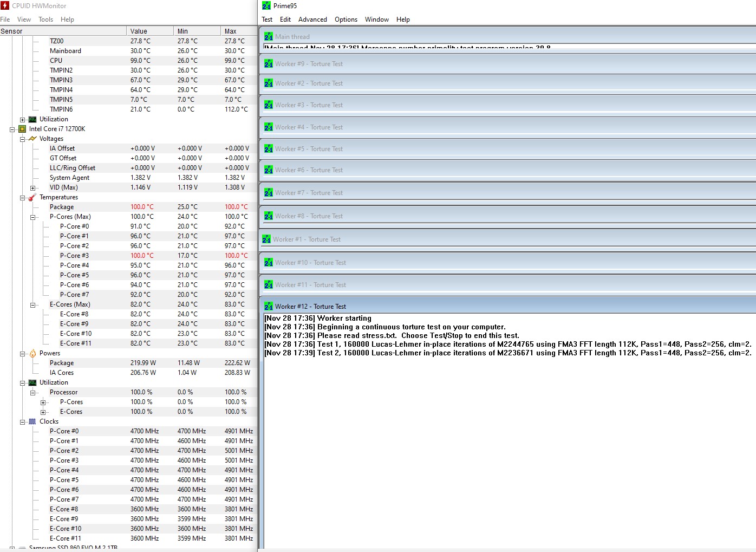Click the Worker #6 window icon
This screenshot has width=756, height=552.
pos(269,170)
